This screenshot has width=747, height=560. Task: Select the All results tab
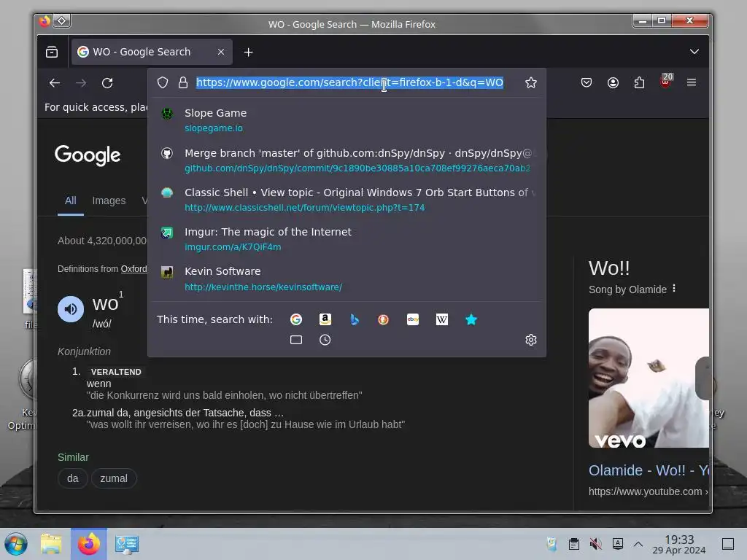(71, 201)
